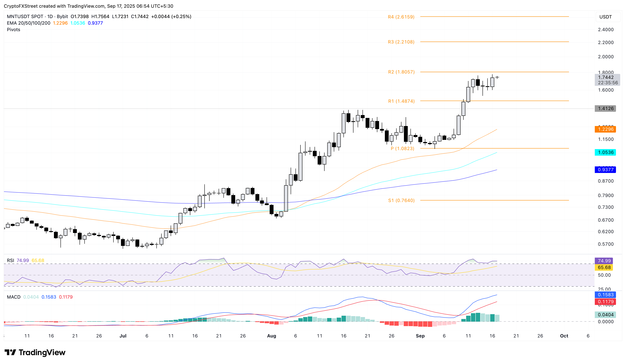This screenshot has height=364, width=626.
Task: Click the yellow 65.68 RSI average tag
Action: coord(604,267)
